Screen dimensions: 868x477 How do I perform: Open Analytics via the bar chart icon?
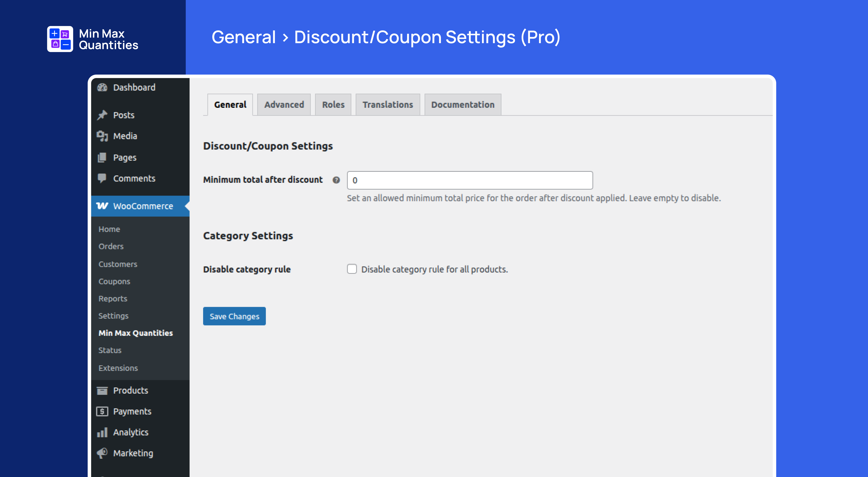[x=102, y=432]
